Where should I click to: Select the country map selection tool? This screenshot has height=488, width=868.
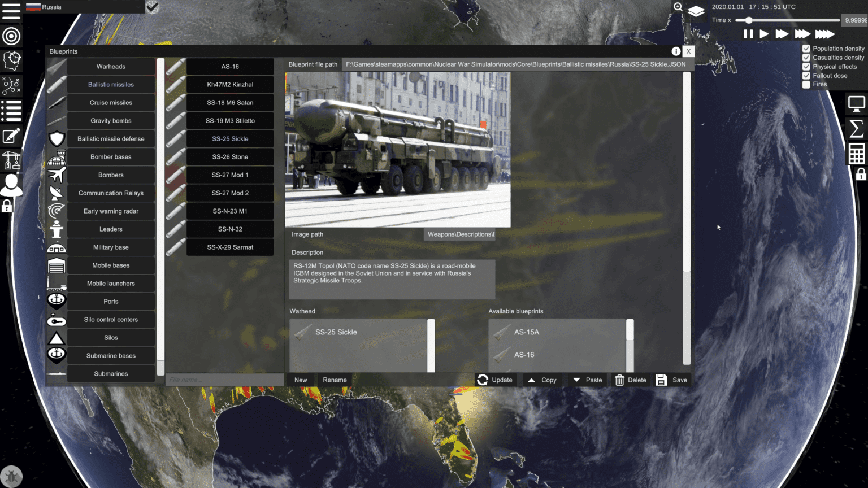[11, 61]
